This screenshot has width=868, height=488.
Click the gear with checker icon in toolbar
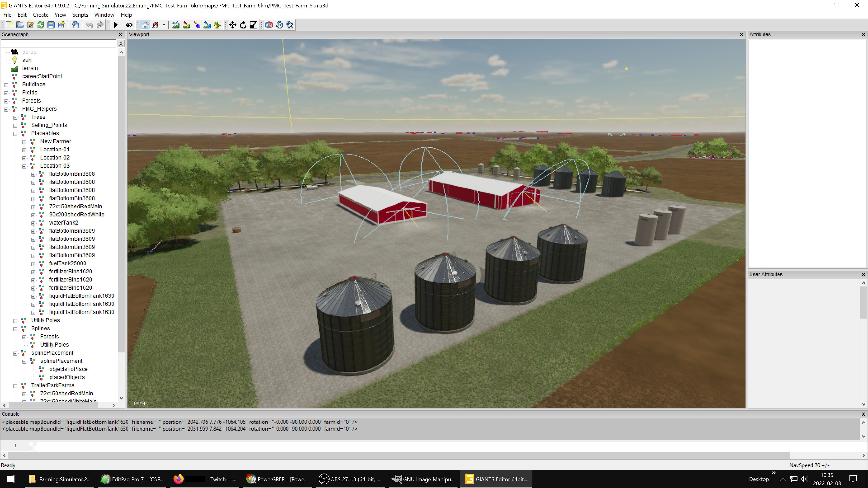(x=290, y=25)
